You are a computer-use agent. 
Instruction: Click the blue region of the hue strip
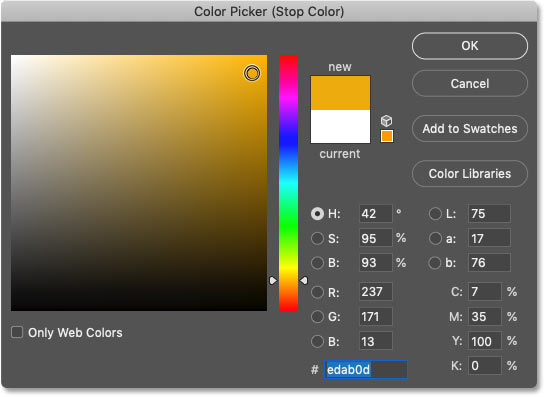pos(288,141)
